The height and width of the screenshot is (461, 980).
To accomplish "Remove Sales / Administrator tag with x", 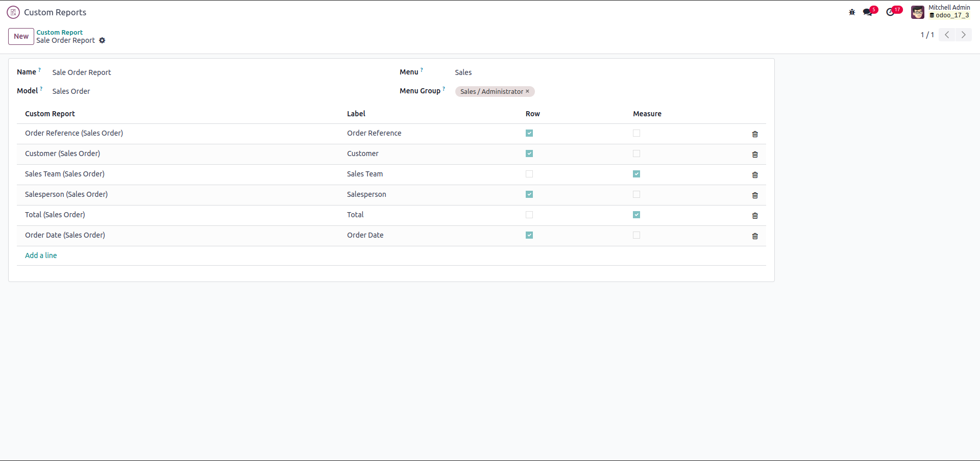I will pyautogui.click(x=527, y=91).
